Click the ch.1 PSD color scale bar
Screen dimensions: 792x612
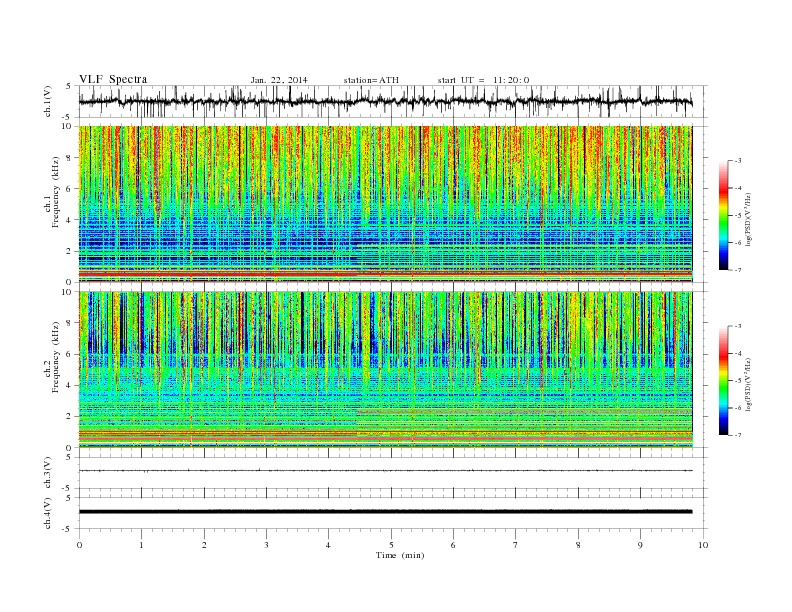[x=724, y=215]
